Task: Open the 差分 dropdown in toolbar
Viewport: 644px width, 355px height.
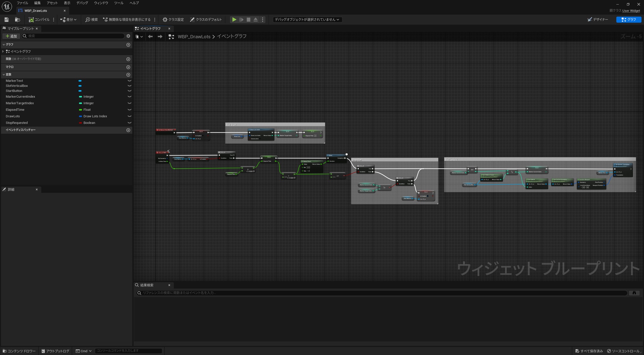Action: 68,19
